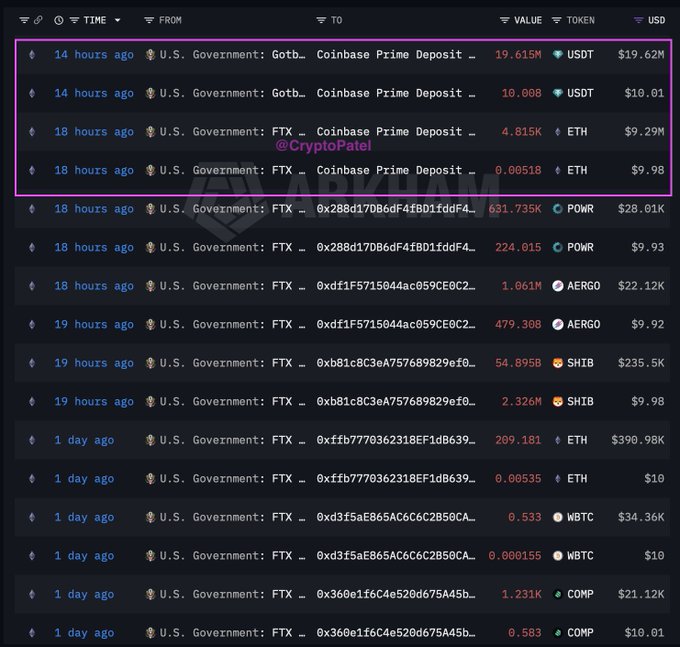Open the U.S. Government: Gotb… sender in the 19.615M row

[x=232, y=55]
